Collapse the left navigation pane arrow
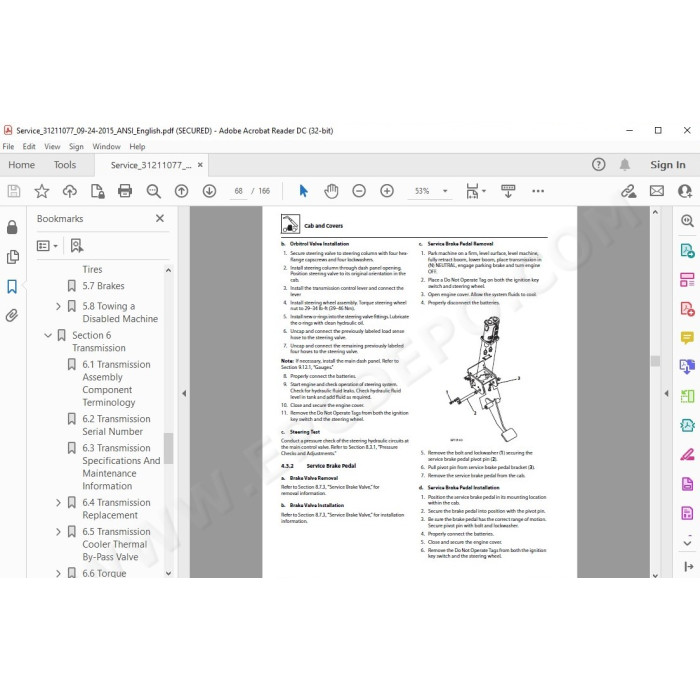The image size is (700, 700). (184, 393)
